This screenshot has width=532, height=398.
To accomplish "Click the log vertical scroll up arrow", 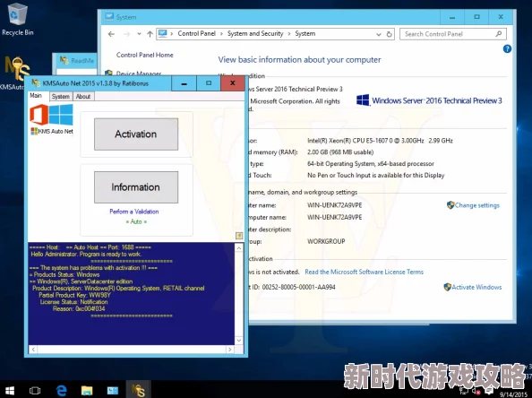I will click(x=239, y=248).
